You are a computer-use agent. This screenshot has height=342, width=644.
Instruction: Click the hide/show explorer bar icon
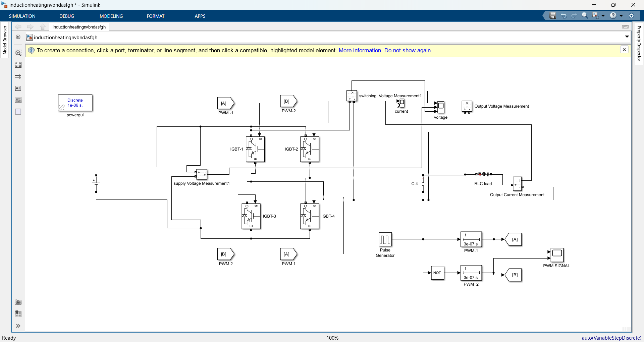click(18, 37)
